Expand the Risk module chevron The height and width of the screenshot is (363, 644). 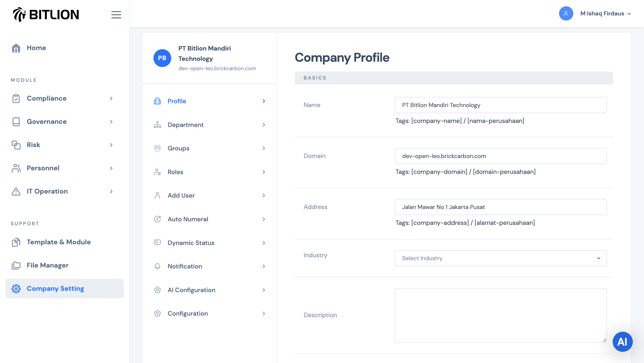pyautogui.click(x=111, y=145)
